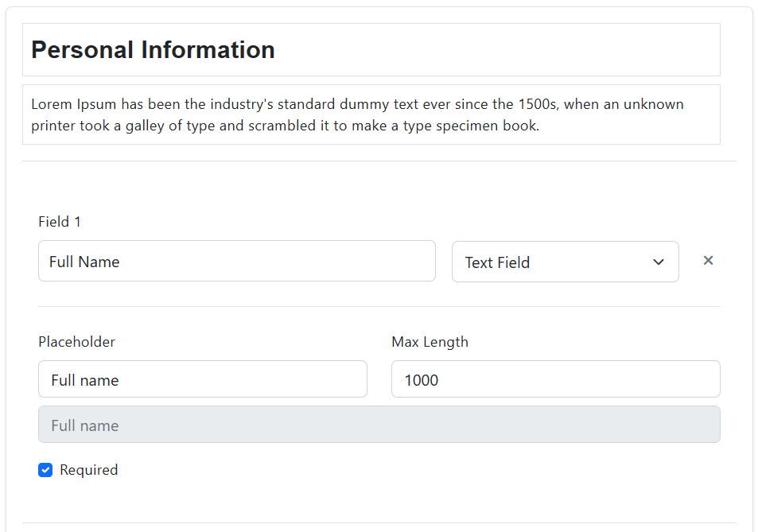Click the Required label text
The height and width of the screenshot is (532, 758).
[x=88, y=470]
